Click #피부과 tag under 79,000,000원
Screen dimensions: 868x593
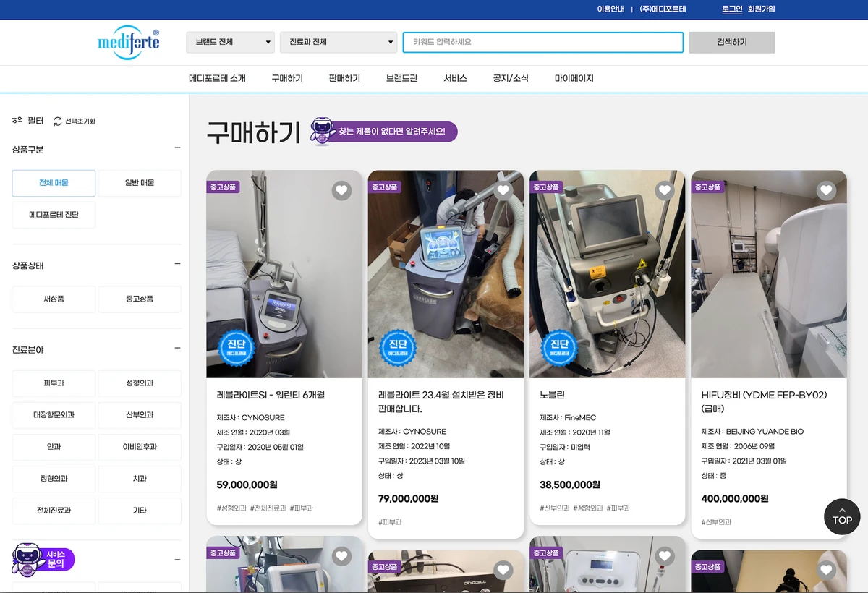pos(390,522)
